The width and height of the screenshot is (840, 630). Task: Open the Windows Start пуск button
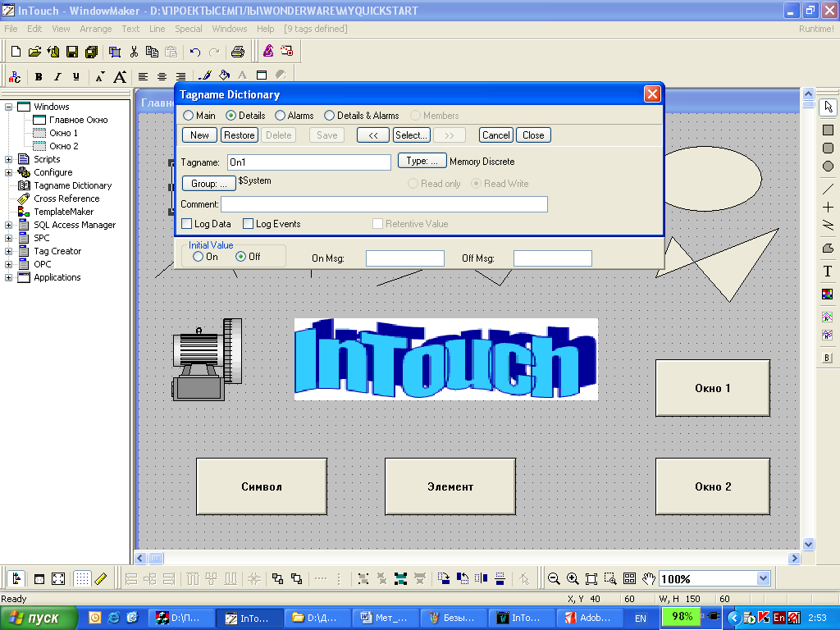point(39,618)
